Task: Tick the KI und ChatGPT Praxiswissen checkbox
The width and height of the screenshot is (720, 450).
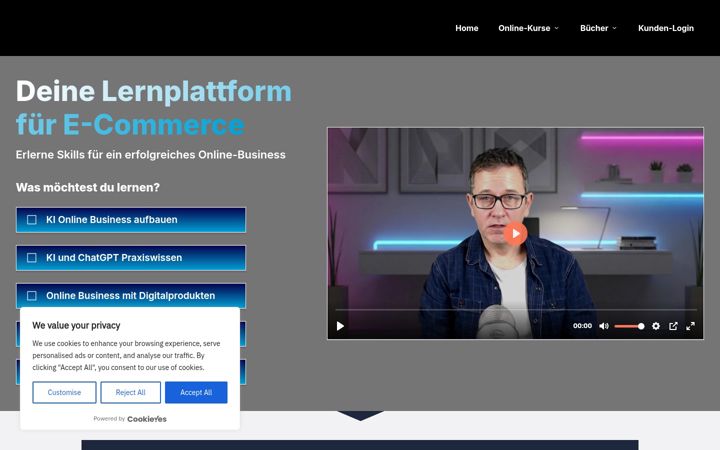Action: (32, 258)
